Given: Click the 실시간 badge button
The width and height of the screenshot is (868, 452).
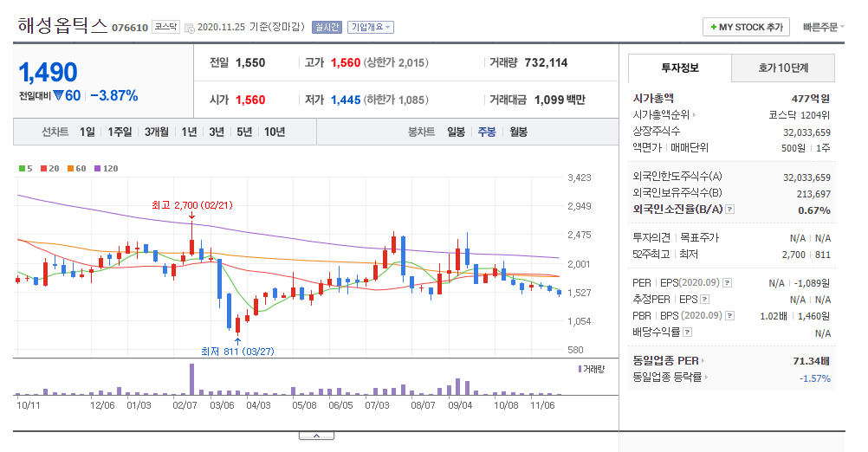Looking at the screenshot, I should [327, 27].
